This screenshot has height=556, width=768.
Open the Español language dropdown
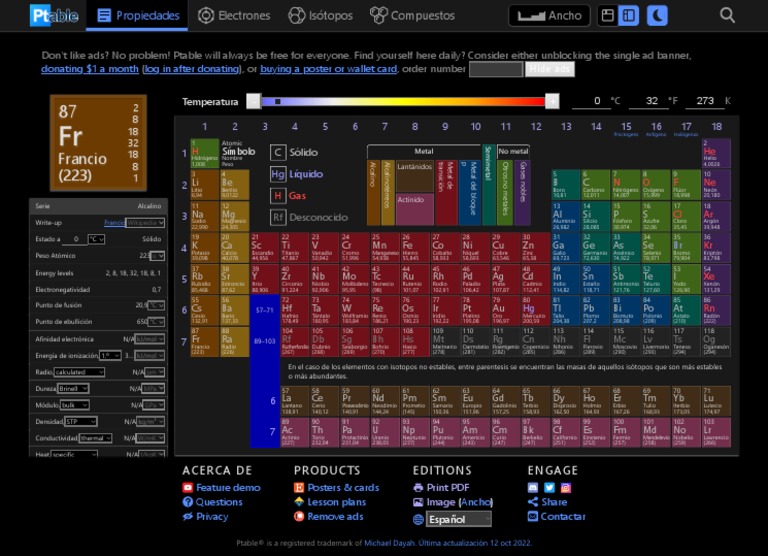(x=459, y=519)
